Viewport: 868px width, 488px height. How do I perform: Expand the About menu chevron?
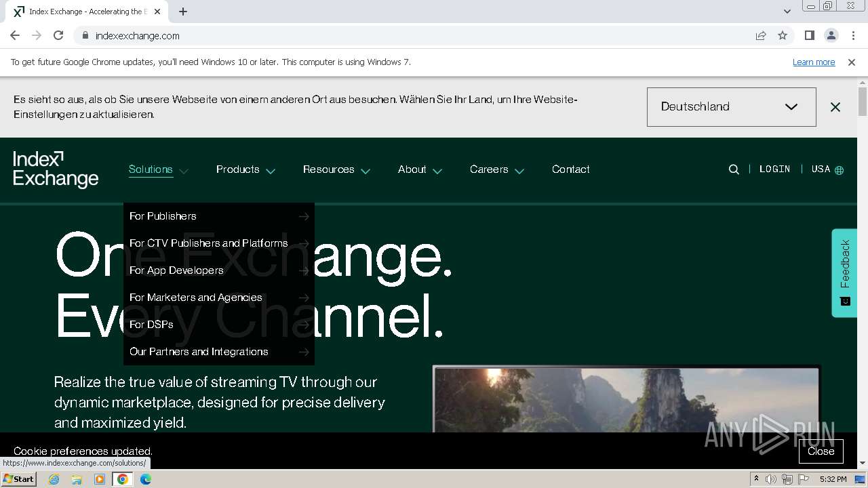437,171
